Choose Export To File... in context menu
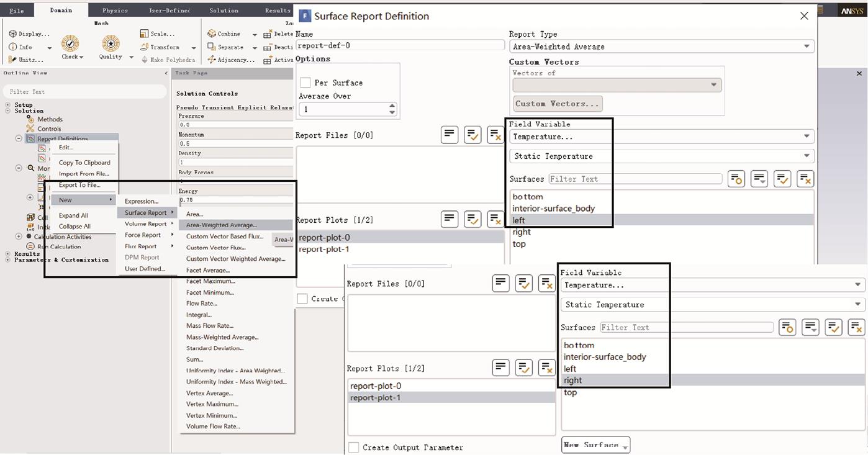868x455 pixels. point(79,185)
